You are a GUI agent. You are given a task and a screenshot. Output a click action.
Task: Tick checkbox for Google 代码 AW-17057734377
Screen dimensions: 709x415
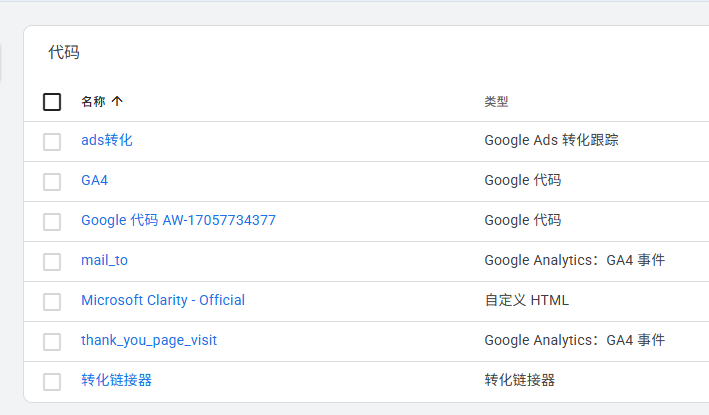point(52,221)
